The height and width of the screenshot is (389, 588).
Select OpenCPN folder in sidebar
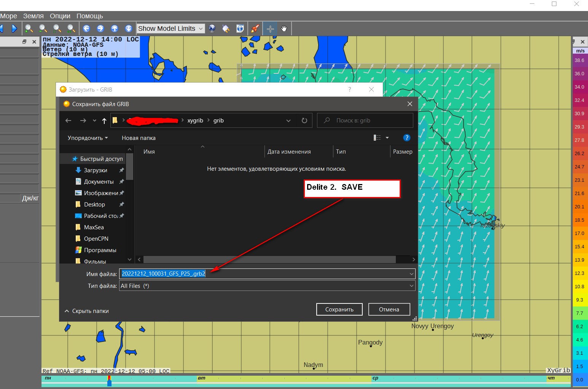point(96,239)
